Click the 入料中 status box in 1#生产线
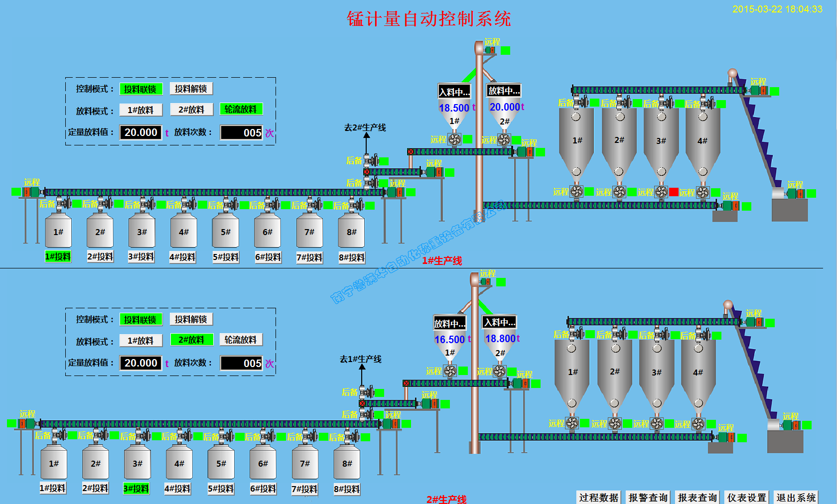837x504 pixels. 454,92
